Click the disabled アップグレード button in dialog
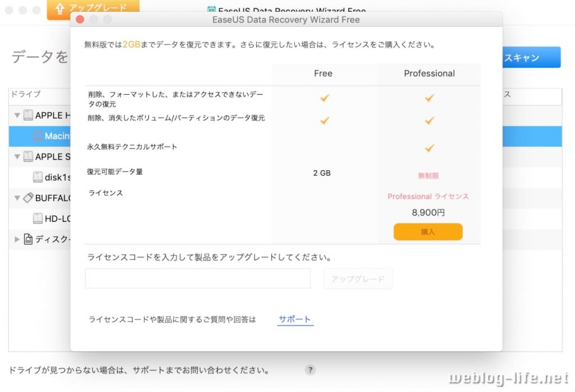This screenshot has width=575, height=392. (358, 279)
